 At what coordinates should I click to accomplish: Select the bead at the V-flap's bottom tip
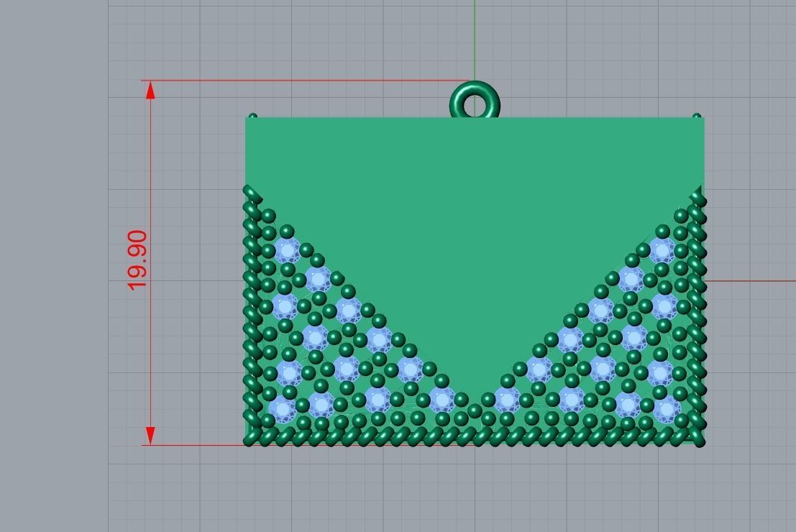pos(475,411)
